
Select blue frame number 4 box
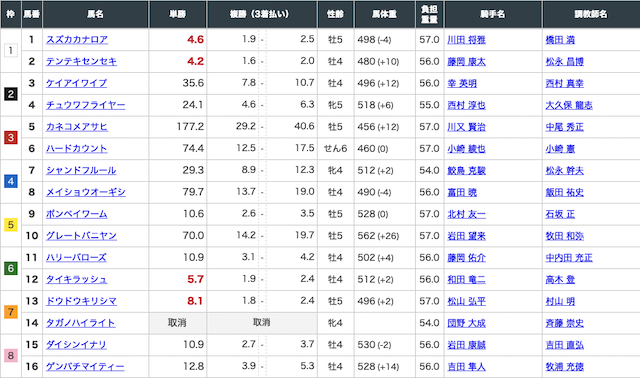(x=11, y=181)
